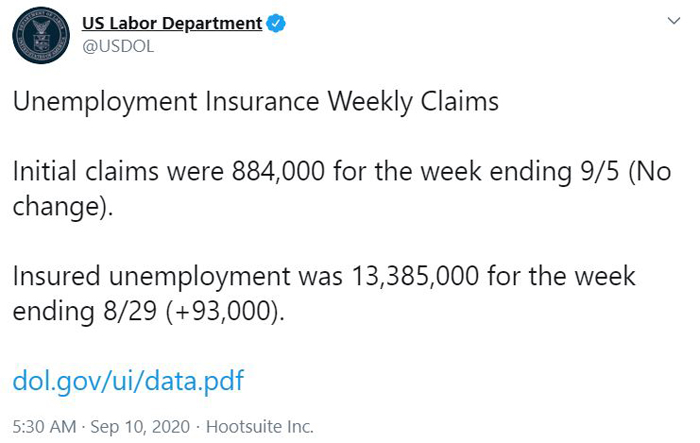Image resolution: width=700 pixels, height=443 pixels.
Task: Click the (+93,000) change value
Action: (223, 311)
